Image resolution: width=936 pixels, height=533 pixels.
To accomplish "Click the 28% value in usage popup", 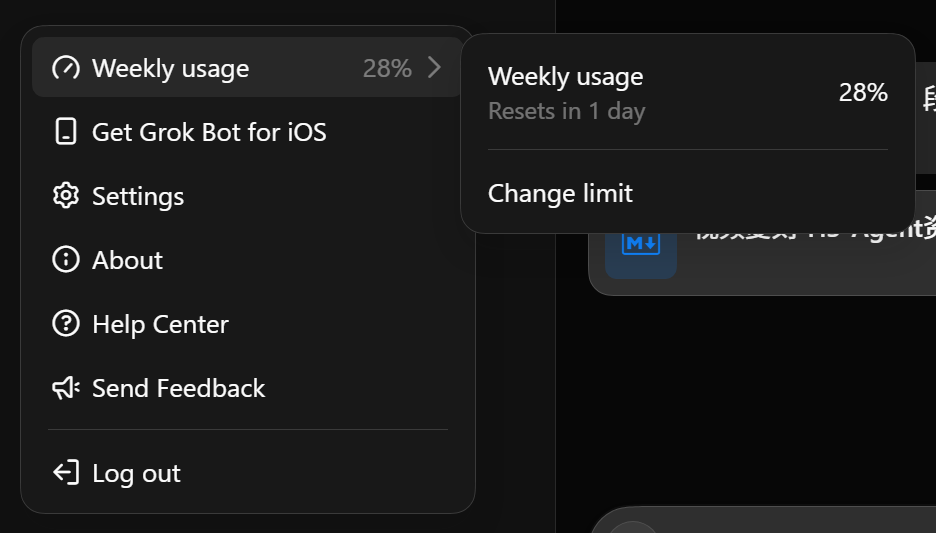I will (x=863, y=93).
